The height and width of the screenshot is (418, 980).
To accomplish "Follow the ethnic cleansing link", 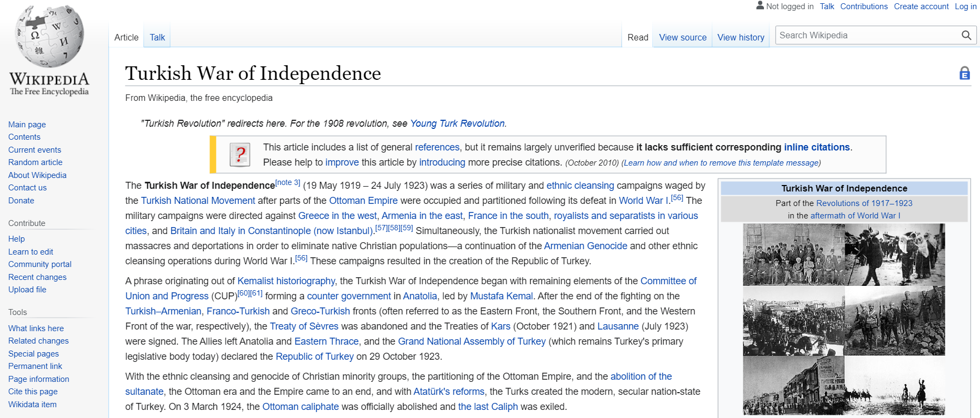I will pyautogui.click(x=580, y=186).
